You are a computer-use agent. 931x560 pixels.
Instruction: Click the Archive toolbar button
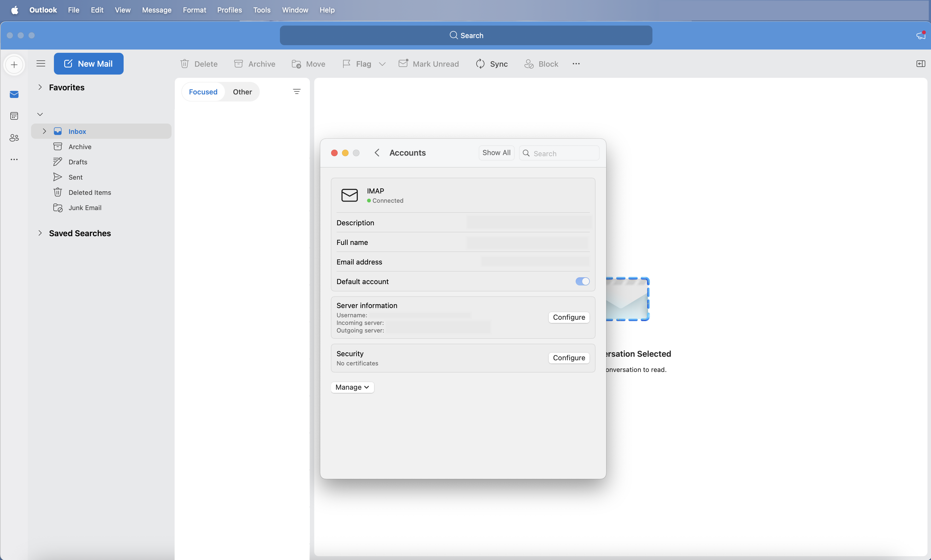click(255, 64)
